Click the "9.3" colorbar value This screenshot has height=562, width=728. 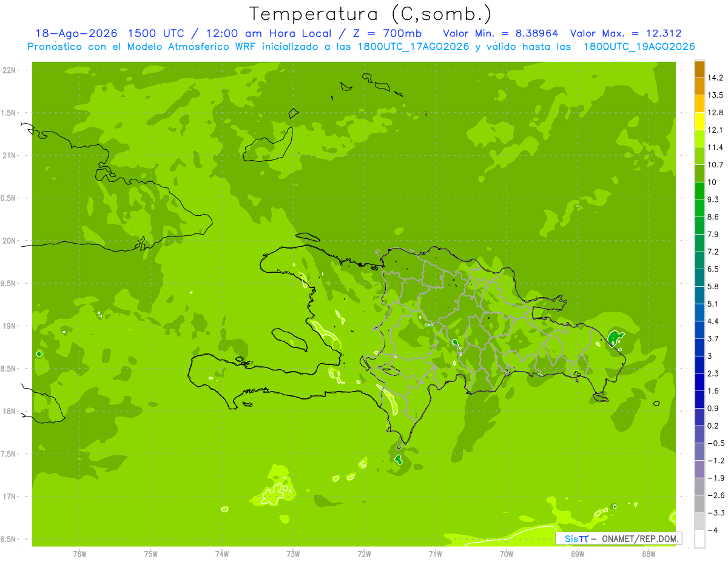point(713,199)
